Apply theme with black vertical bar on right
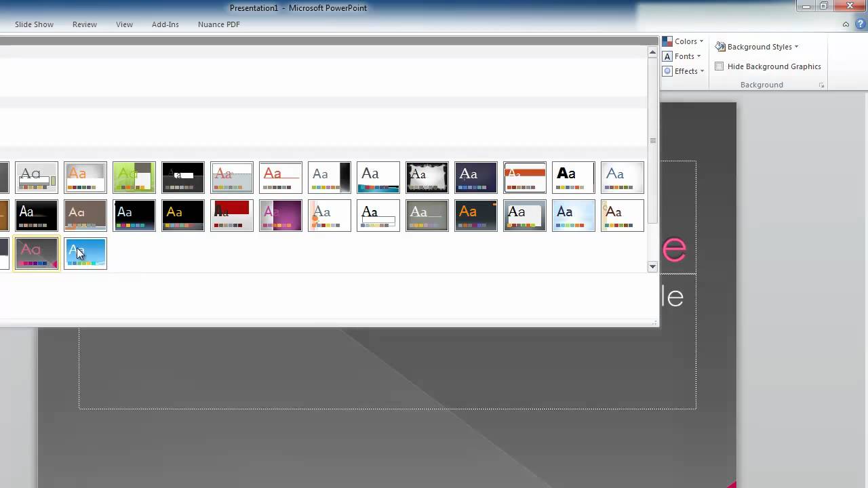 click(x=330, y=178)
